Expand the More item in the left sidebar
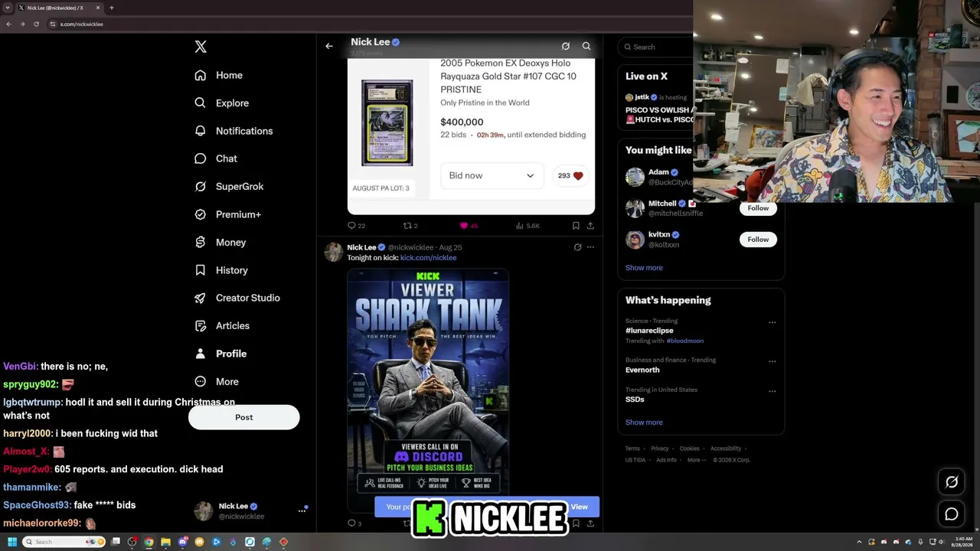The height and width of the screenshot is (551, 980). click(x=217, y=382)
